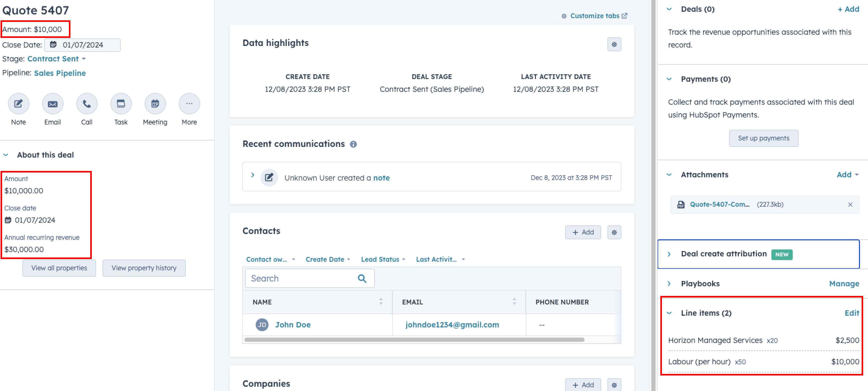Viewport: 868px width, 391px height.
Task: Click the Contacts Search field
Action: pyautogui.click(x=309, y=278)
